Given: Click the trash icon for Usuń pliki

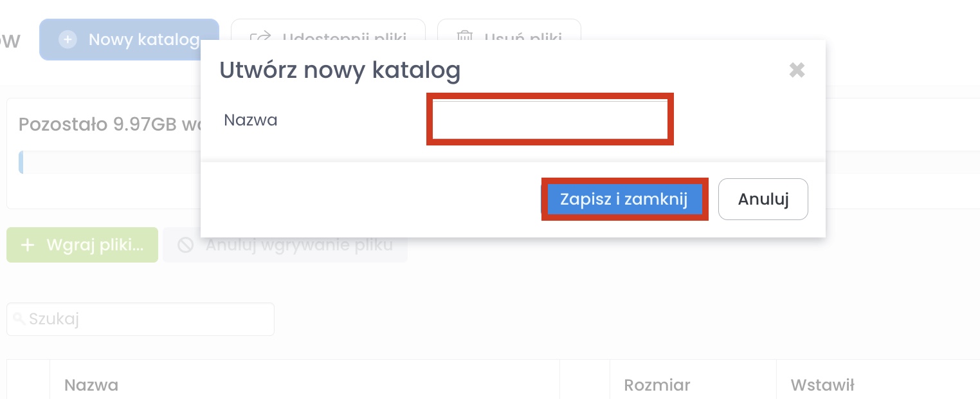Looking at the screenshot, I should pyautogui.click(x=464, y=37).
